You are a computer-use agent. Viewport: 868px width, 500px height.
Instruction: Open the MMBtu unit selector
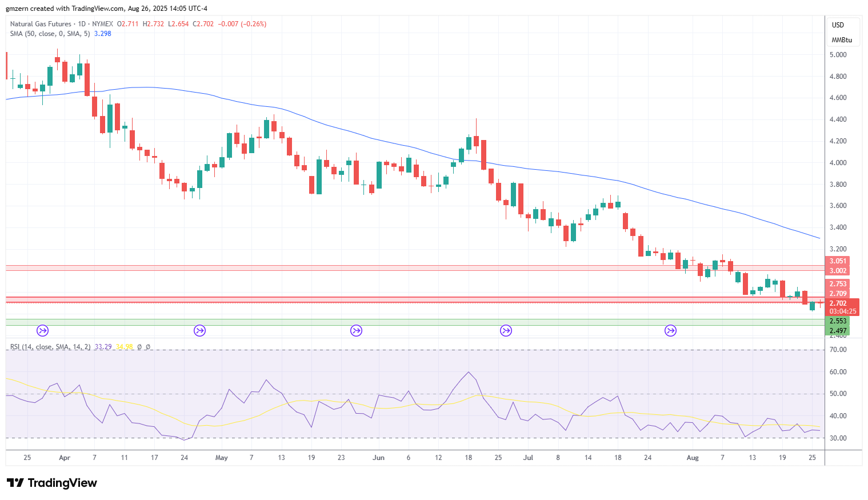[x=842, y=40]
